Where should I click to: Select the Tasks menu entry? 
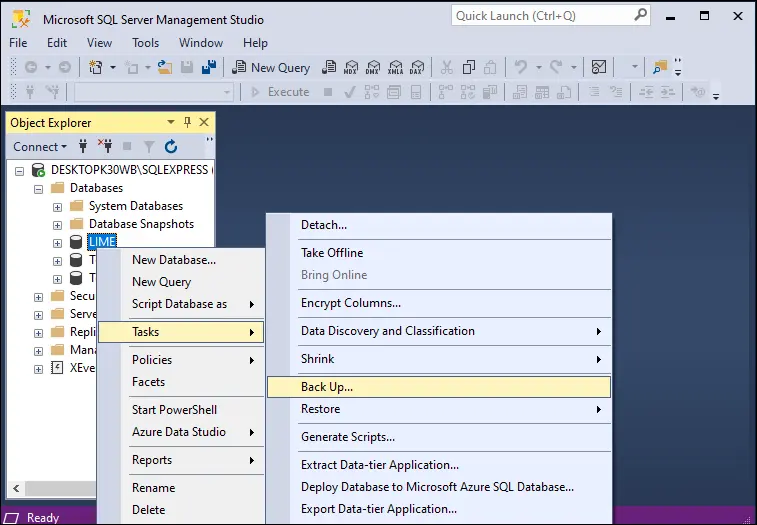181,332
